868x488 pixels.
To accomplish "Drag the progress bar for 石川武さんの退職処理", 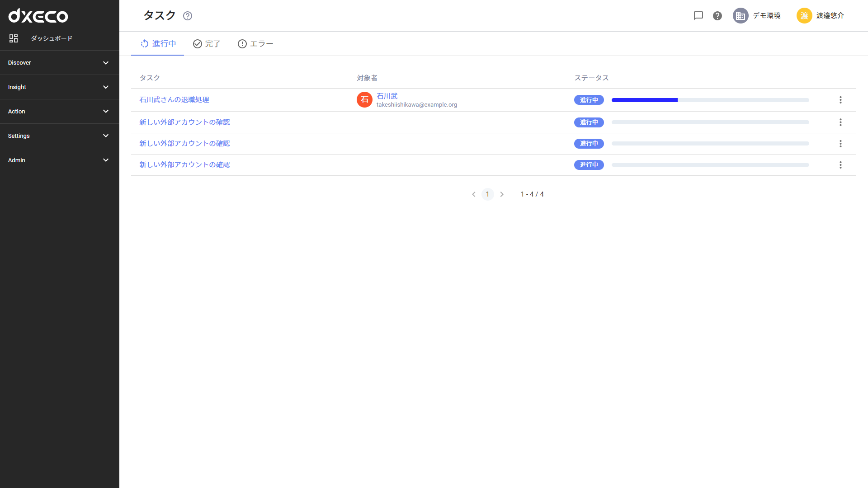I will [709, 99].
